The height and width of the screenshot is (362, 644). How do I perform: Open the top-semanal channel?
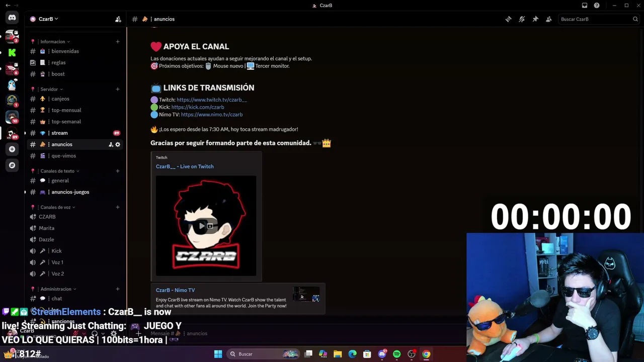click(x=75, y=122)
